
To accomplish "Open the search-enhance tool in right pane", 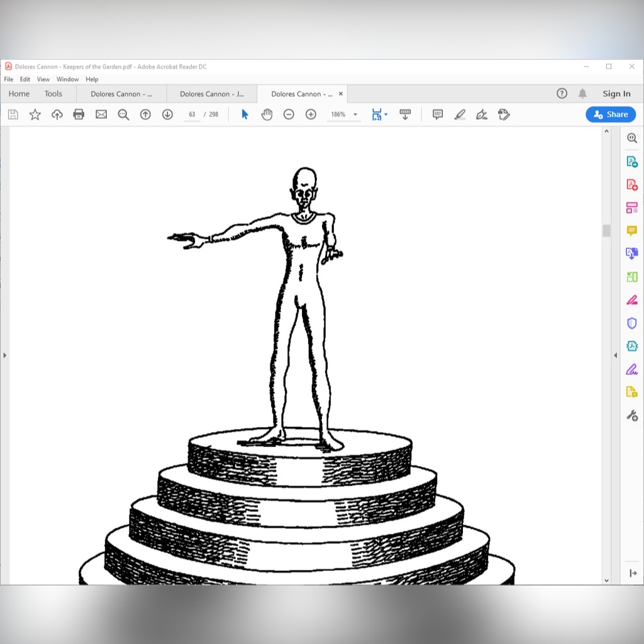I will tap(632, 138).
